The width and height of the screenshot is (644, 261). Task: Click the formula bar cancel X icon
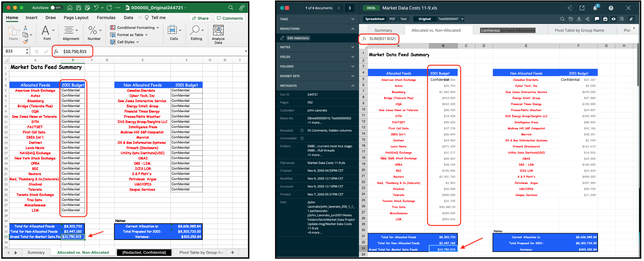click(x=37, y=51)
